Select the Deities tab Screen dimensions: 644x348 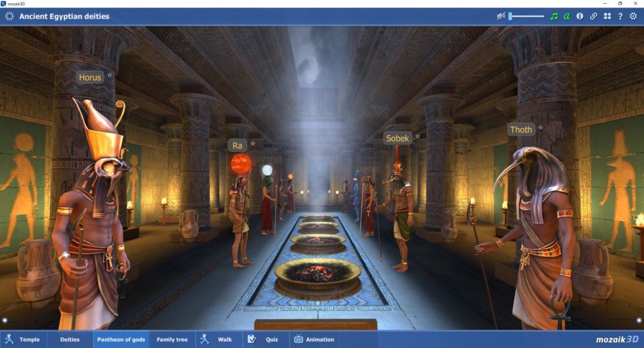pos(70,339)
